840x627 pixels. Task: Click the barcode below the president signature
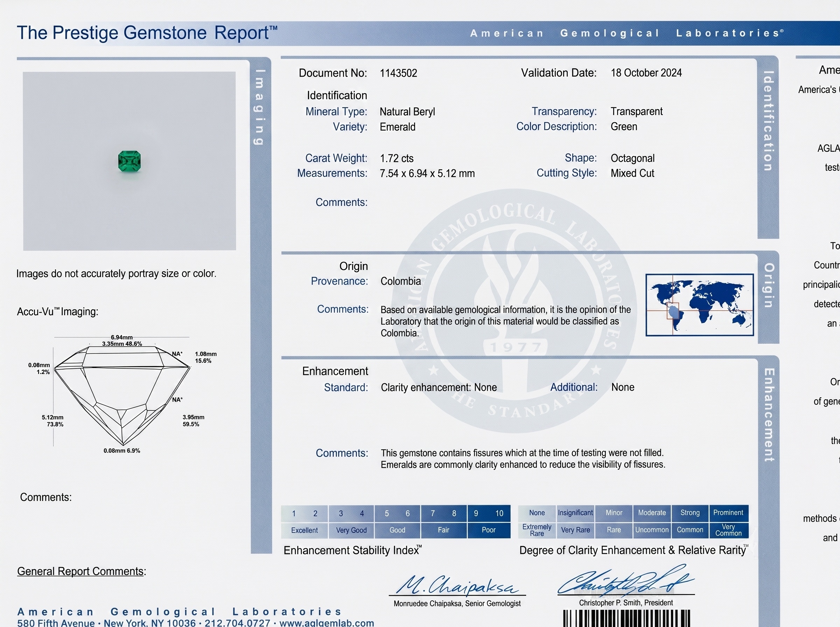click(x=626, y=618)
